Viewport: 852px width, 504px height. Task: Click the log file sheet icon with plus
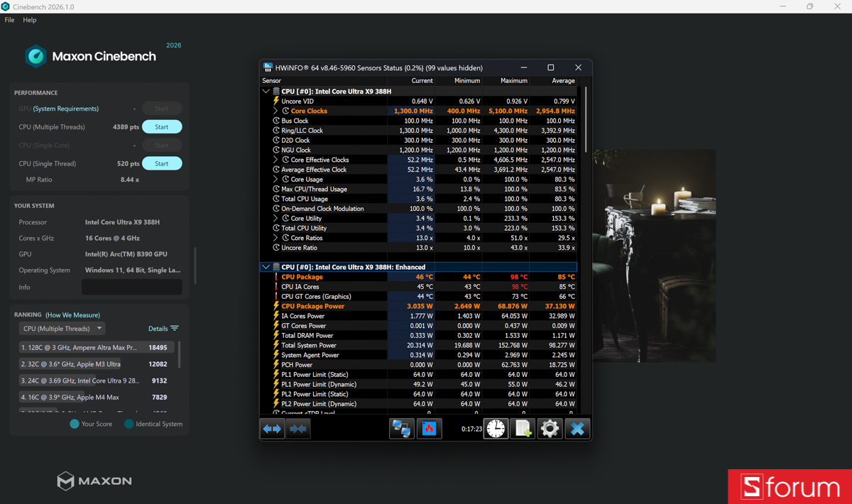click(x=523, y=429)
